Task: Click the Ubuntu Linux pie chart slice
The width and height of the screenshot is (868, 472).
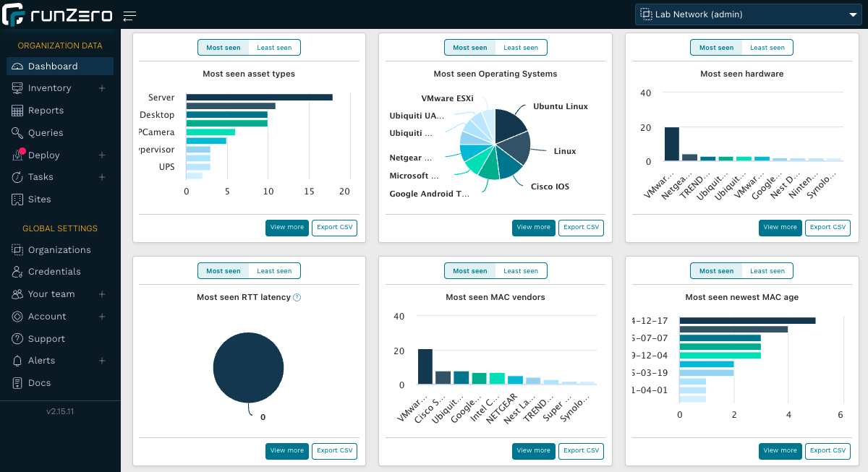Action: coord(510,124)
